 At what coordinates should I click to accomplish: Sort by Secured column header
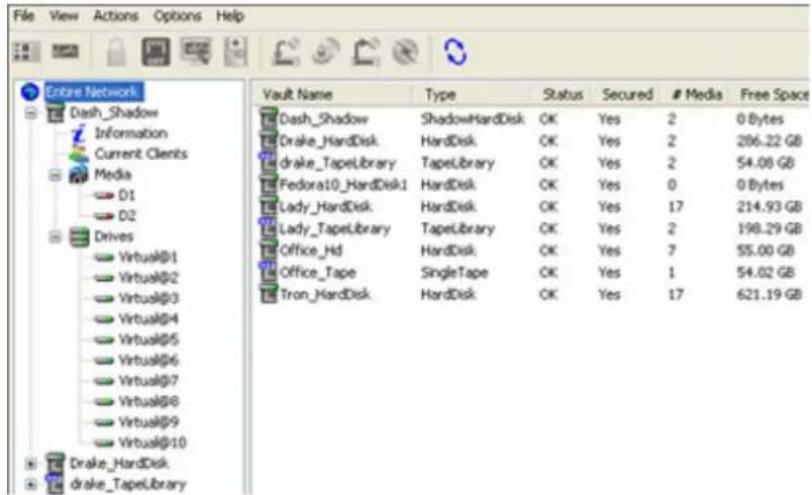click(x=627, y=95)
